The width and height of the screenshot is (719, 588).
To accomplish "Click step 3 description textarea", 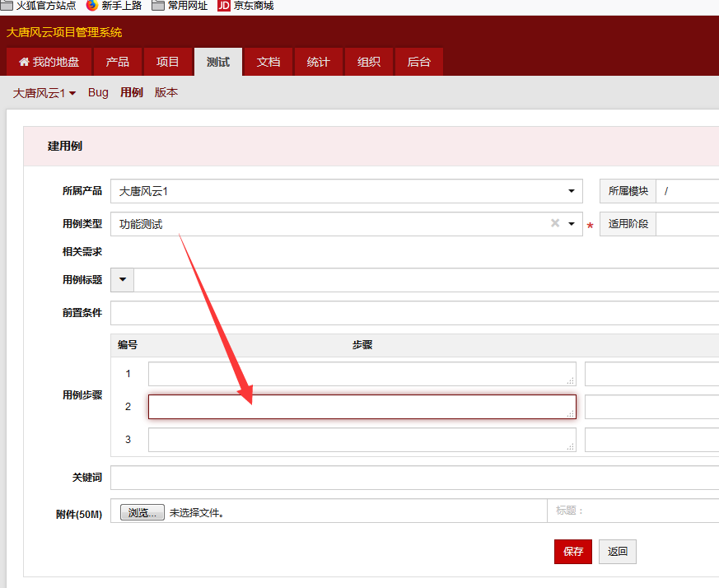I will click(x=362, y=440).
